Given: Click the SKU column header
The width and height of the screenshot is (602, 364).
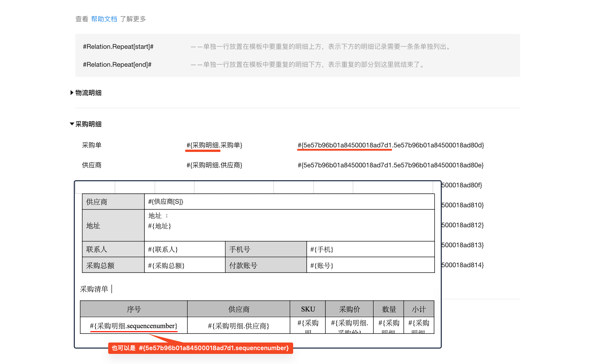Looking at the screenshot, I should (308, 309).
